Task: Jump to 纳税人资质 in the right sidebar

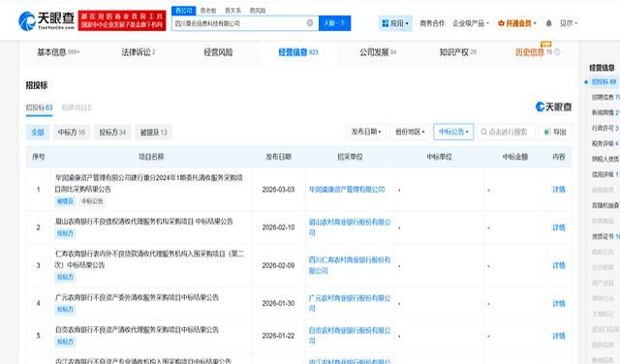Action: click(605, 159)
